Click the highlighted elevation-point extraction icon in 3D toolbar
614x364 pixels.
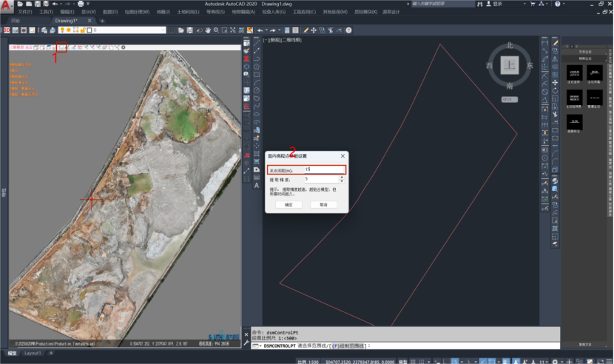(x=61, y=47)
